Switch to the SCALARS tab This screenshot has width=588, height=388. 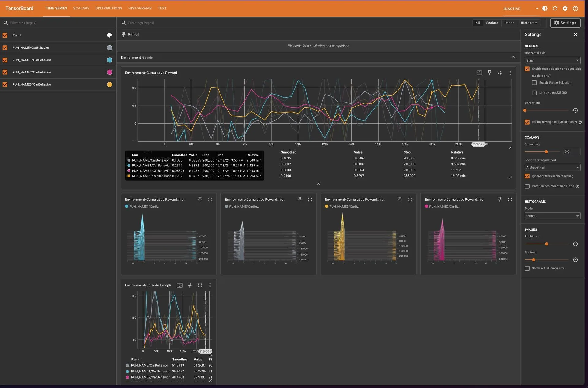point(81,8)
